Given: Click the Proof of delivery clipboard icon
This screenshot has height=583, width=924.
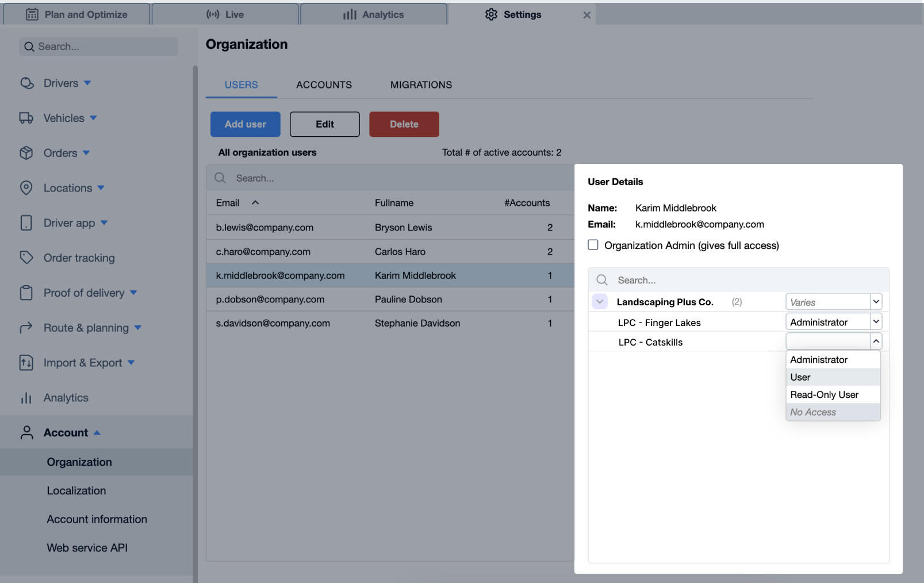Looking at the screenshot, I should pyautogui.click(x=26, y=293).
